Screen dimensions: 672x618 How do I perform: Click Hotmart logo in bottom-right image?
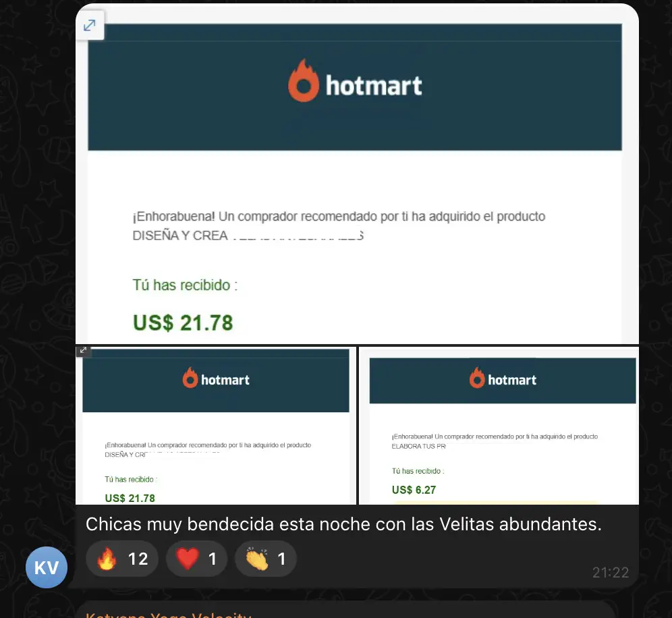pos(503,378)
